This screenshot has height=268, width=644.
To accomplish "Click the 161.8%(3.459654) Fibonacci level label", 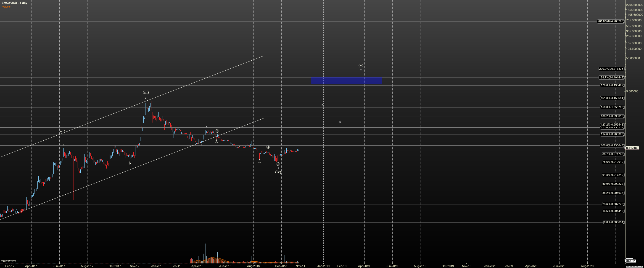I will pyautogui.click(x=612, y=98).
